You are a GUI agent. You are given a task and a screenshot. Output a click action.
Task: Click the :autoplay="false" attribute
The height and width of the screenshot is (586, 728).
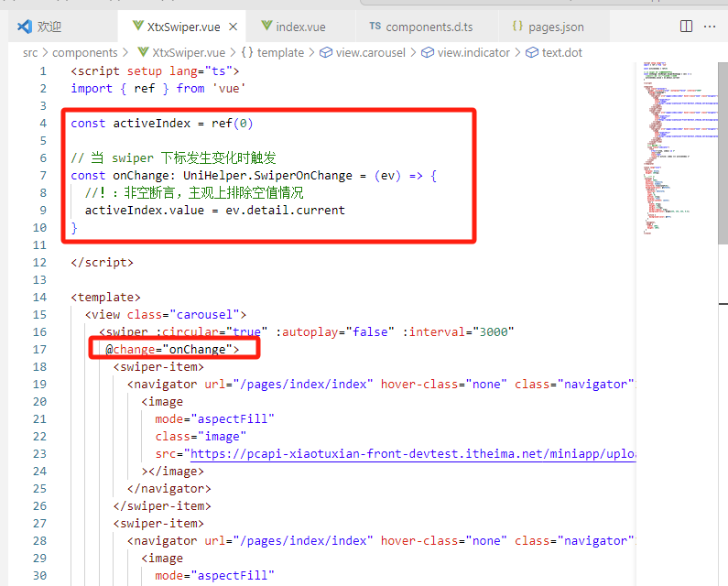[335, 332]
